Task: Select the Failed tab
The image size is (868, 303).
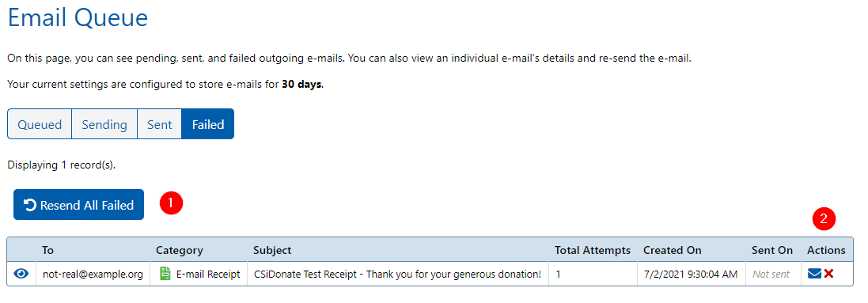Action: coord(207,124)
